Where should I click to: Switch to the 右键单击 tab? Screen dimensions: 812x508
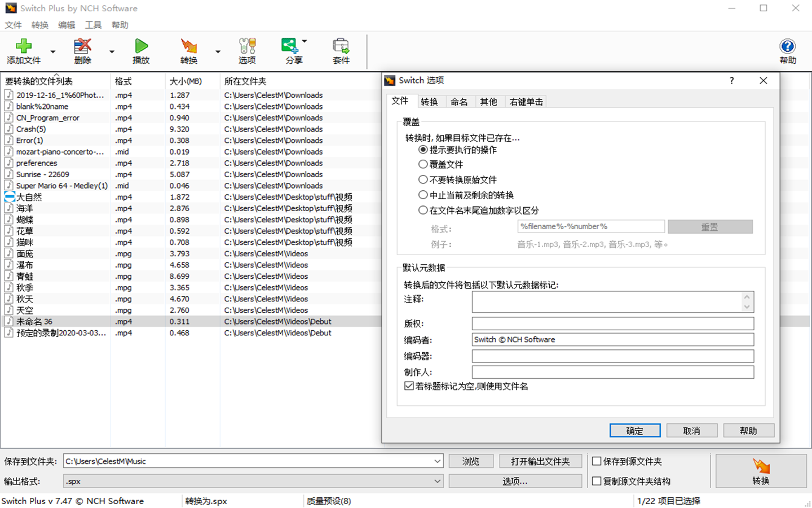[526, 102]
